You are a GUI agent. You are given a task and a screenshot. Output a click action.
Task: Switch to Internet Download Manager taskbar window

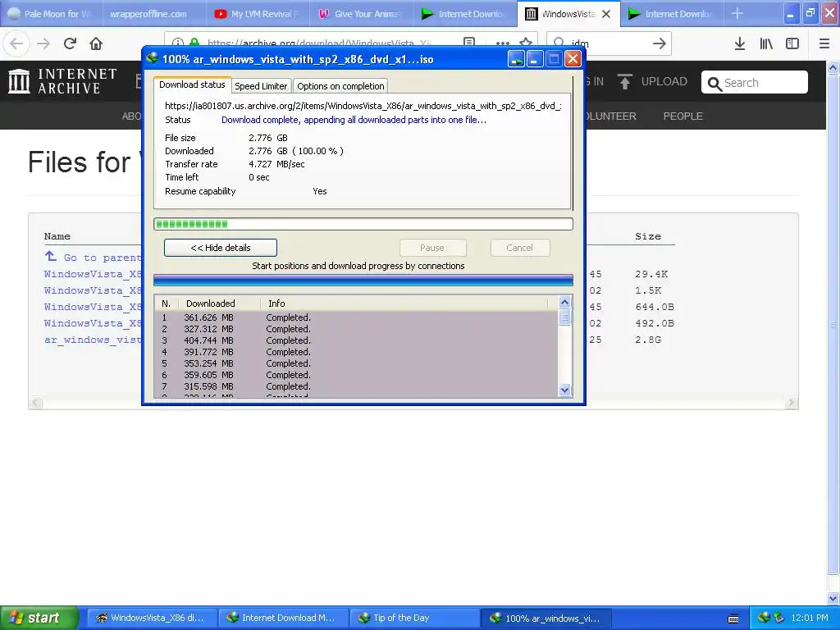pos(283,618)
